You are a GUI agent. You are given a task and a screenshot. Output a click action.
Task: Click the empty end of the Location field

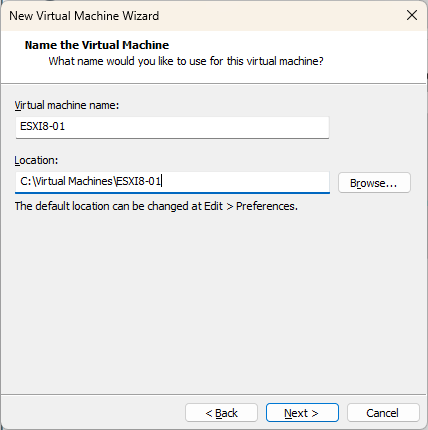245,182
